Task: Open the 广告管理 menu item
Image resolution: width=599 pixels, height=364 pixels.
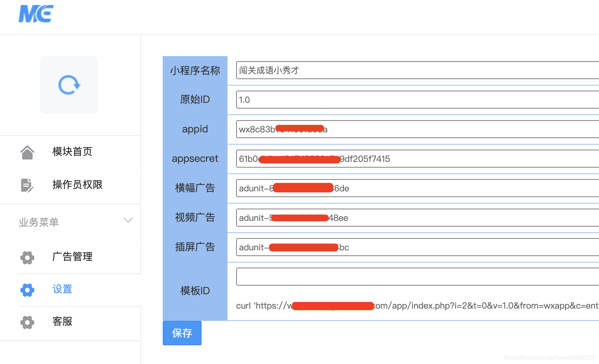Action: (x=72, y=256)
